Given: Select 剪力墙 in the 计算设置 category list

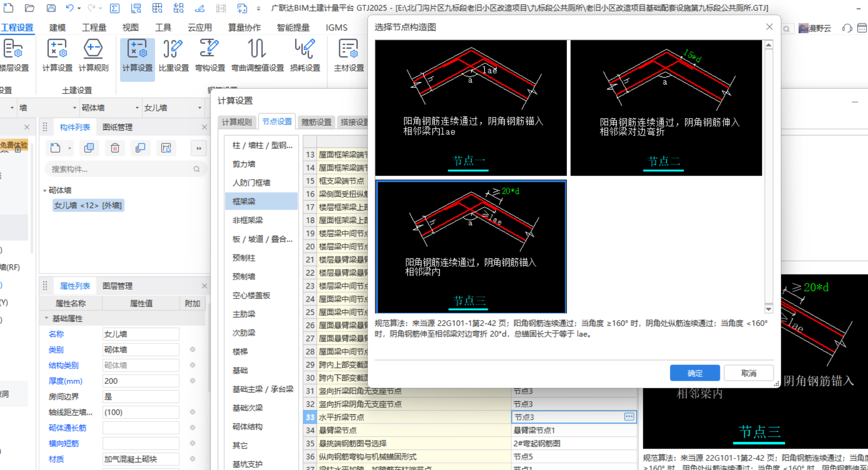Looking at the screenshot, I should coord(244,164).
